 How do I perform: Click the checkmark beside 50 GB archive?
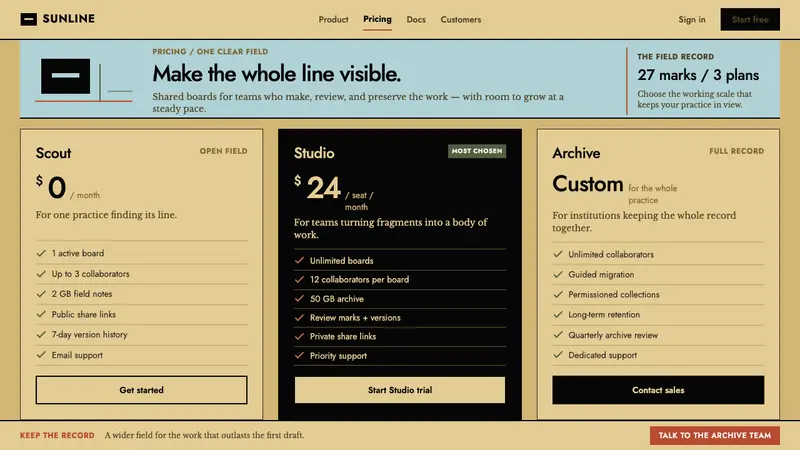click(x=299, y=298)
